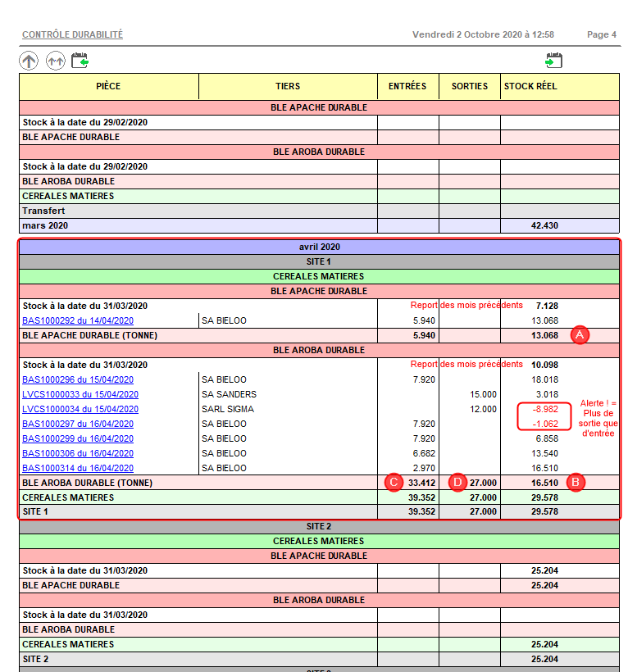Click the single up-arrow circle icon
This screenshot has height=672, width=637.
pos(29,61)
